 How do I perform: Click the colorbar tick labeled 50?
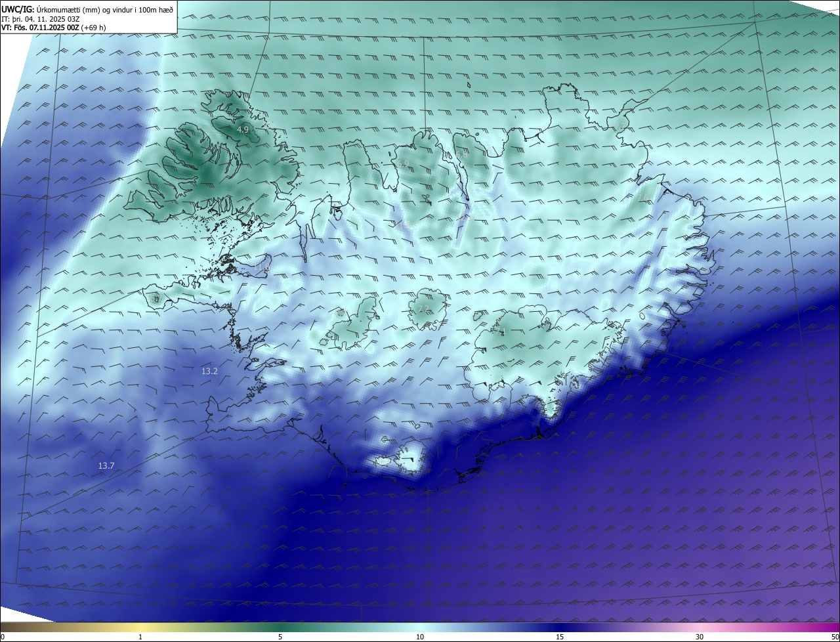click(x=835, y=637)
